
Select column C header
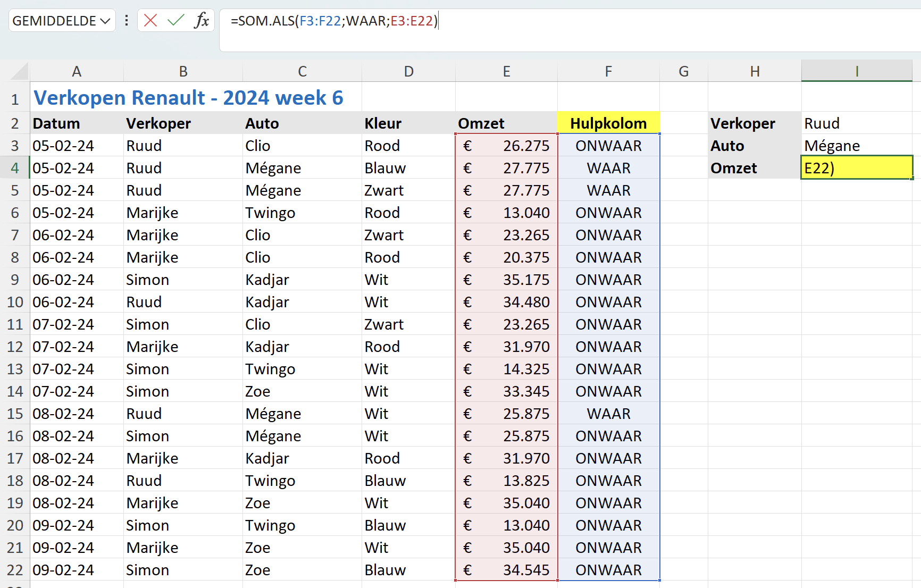click(x=302, y=71)
